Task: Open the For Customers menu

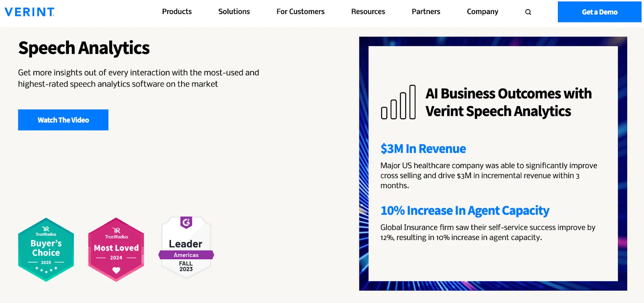Action: coord(300,12)
